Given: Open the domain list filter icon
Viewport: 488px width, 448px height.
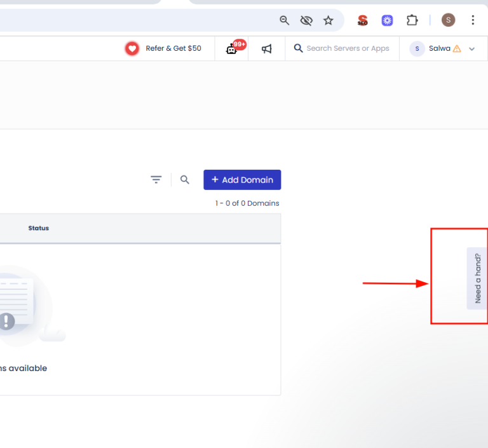Looking at the screenshot, I should [x=156, y=180].
